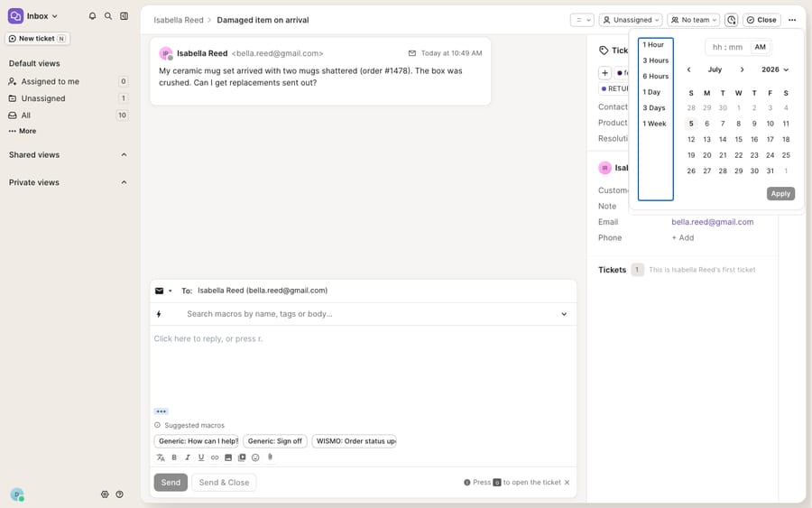Image resolution: width=812 pixels, height=508 pixels.
Task: Apply italic formatting
Action: pyautogui.click(x=188, y=457)
